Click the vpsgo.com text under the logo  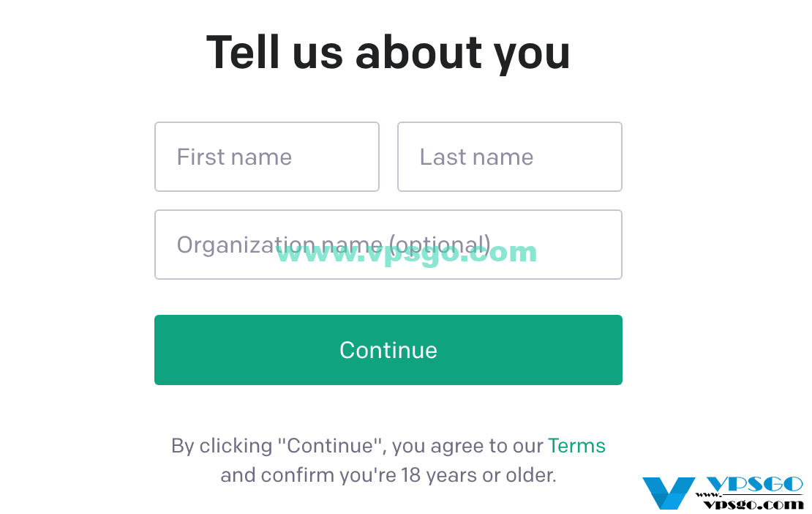pos(753,504)
